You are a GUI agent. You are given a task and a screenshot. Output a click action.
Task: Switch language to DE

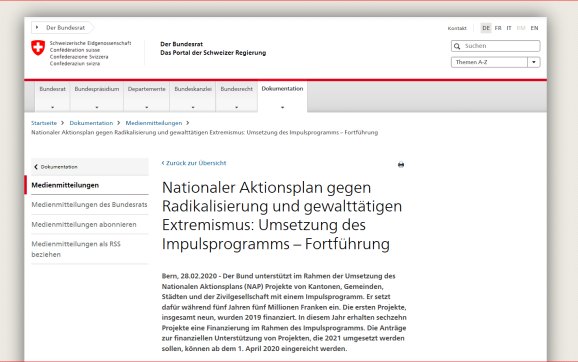(x=486, y=28)
